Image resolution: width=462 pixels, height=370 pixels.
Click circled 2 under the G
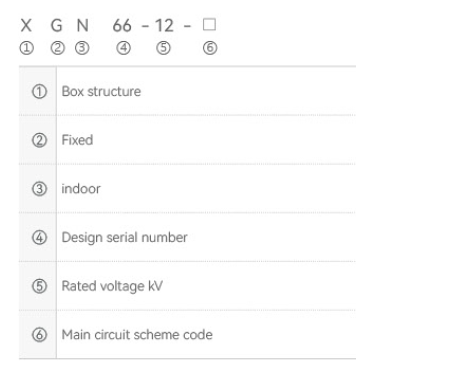coord(57,48)
